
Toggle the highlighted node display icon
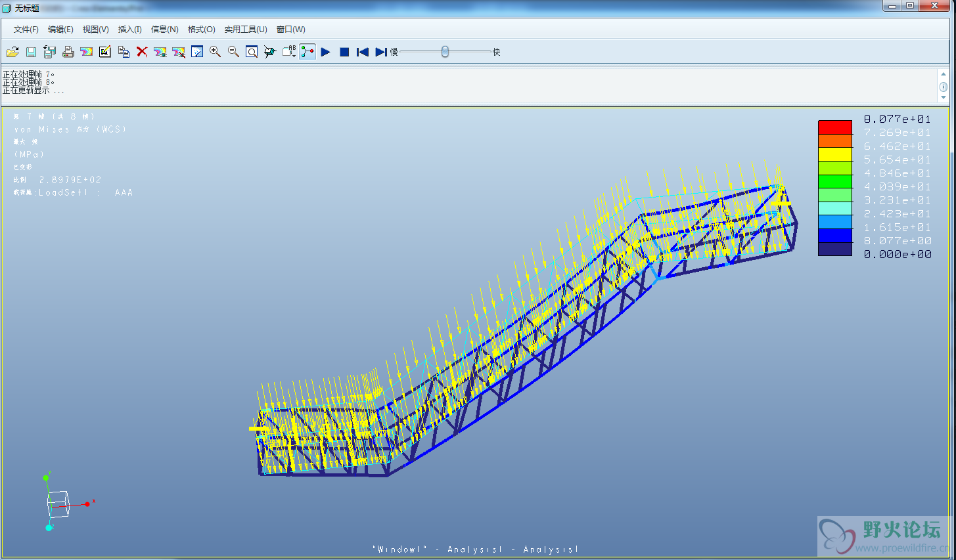[x=307, y=52]
